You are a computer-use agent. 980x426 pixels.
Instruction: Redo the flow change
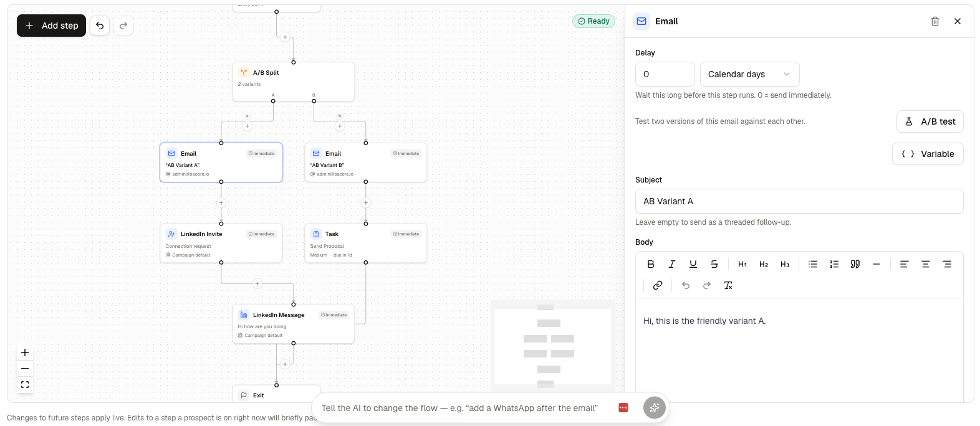[x=123, y=26]
